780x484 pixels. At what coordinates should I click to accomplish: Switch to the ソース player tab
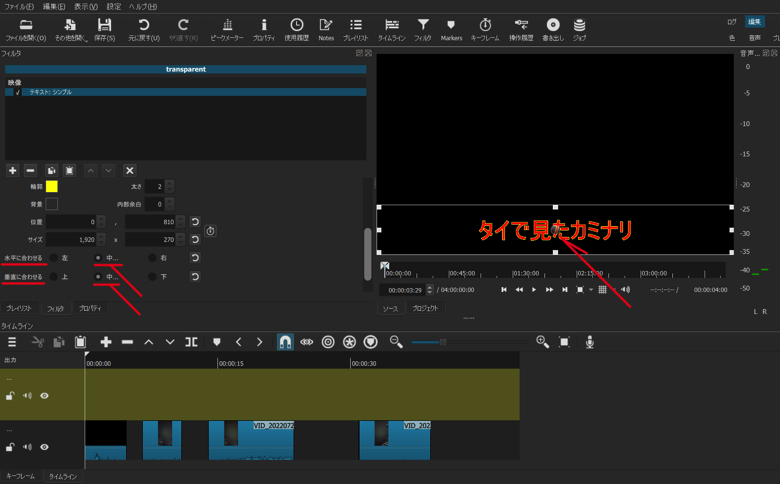click(x=390, y=308)
